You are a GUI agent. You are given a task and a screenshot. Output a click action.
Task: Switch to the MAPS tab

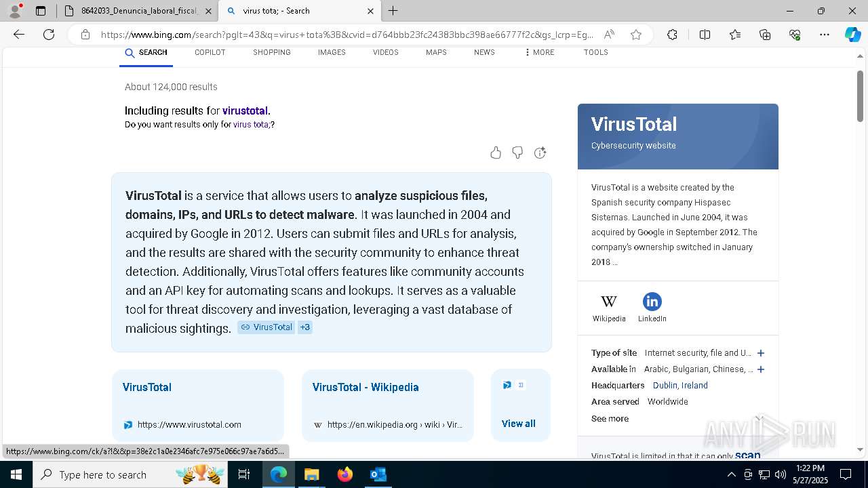pos(436,52)
